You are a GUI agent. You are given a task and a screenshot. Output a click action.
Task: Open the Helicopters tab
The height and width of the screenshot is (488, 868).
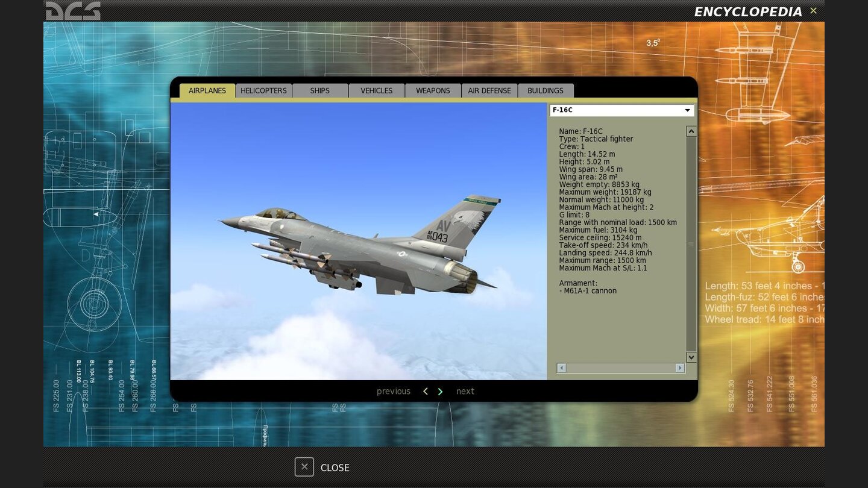point(263,90)
